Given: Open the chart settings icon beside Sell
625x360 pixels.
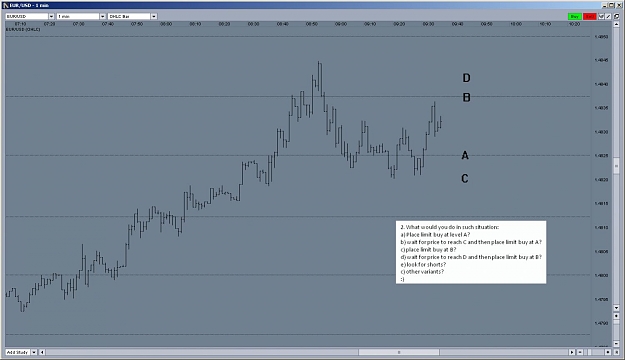Looking at the screenshot, I should [x=601, y=16].
